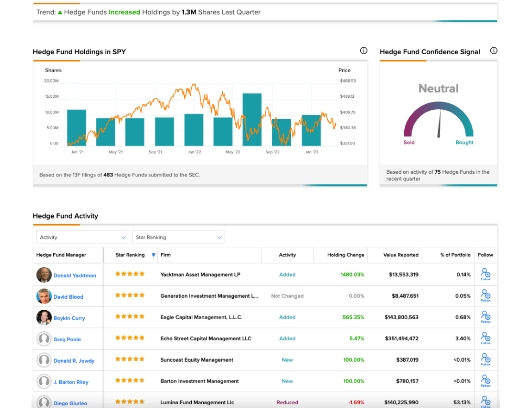The width and height of the screenshot is (532, 408).
Task: Follow Donald Yacktman via follow icon
Action: [x=486, y=274]
